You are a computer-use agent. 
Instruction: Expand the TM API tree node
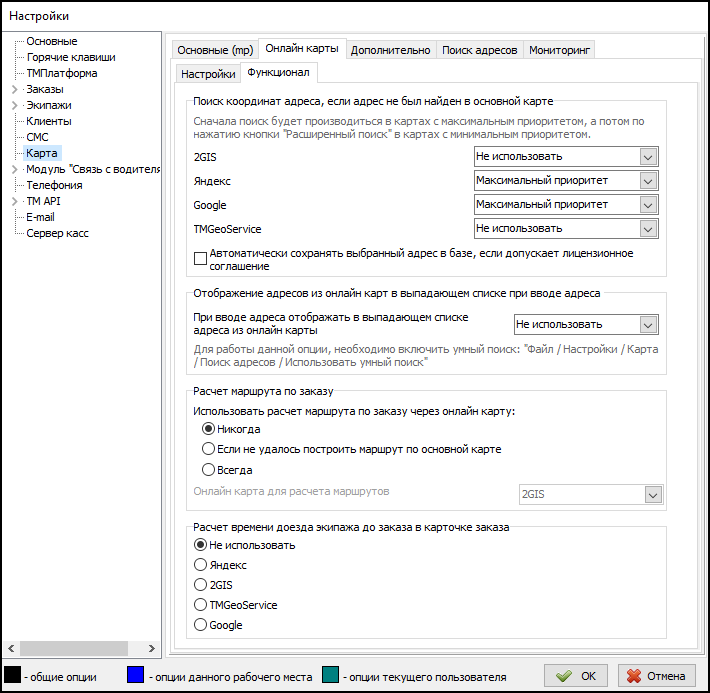coord(15,202)
